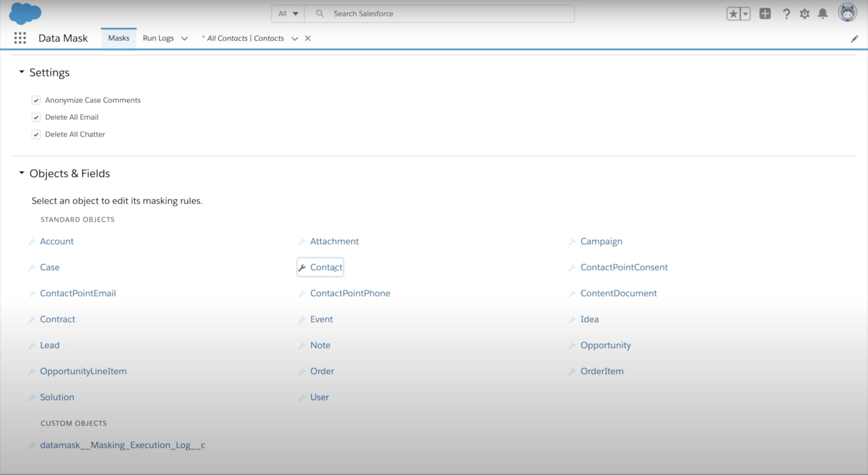Click the wrench icon beside ContentDocument
The width and height of the screenshot is (868, 475).
click(572, 293)
